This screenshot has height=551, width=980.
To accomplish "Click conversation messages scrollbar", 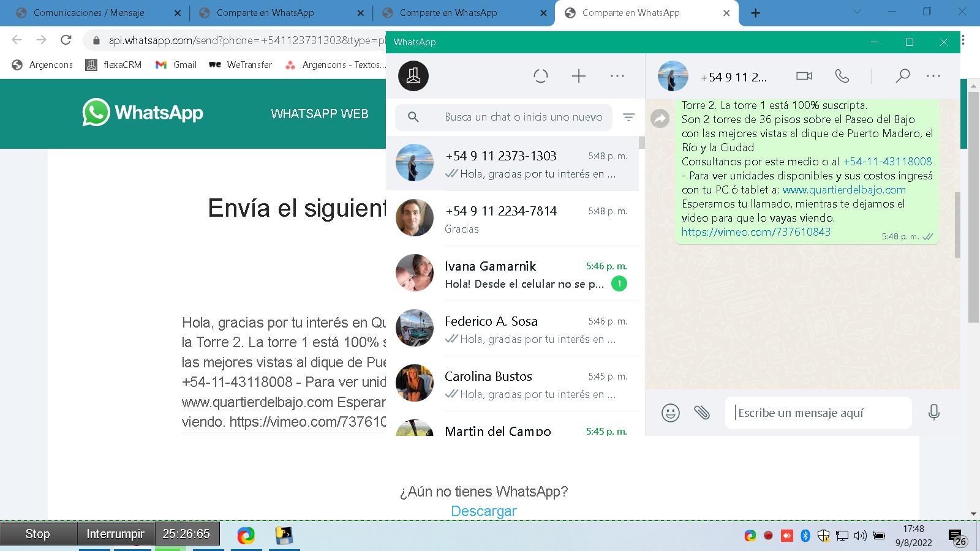I will pos(957,225).
